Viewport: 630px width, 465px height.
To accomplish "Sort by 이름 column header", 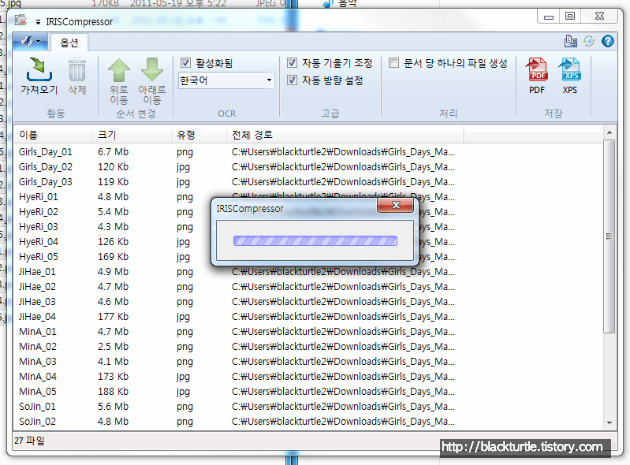I will (x=53, y=135).
